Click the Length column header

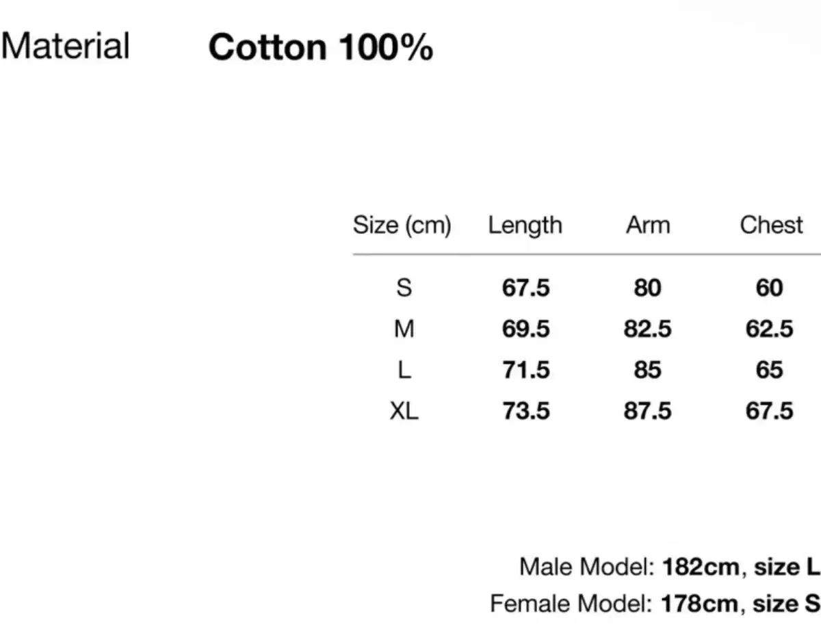[525, 225]
